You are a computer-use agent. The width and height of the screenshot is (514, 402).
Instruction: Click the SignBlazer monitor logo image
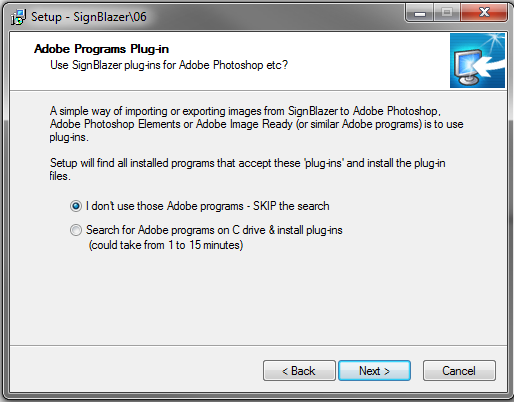pyautogui.click(x=477, y=61)
